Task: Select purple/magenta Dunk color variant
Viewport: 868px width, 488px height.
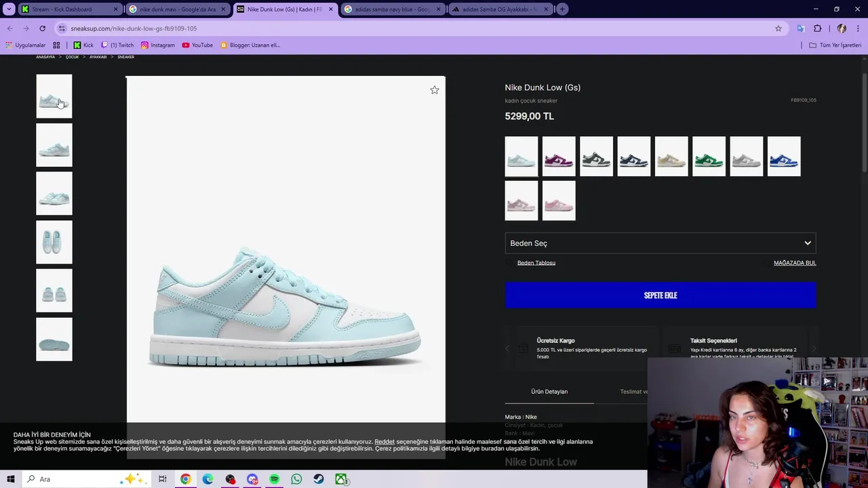Action: [559, 157]
